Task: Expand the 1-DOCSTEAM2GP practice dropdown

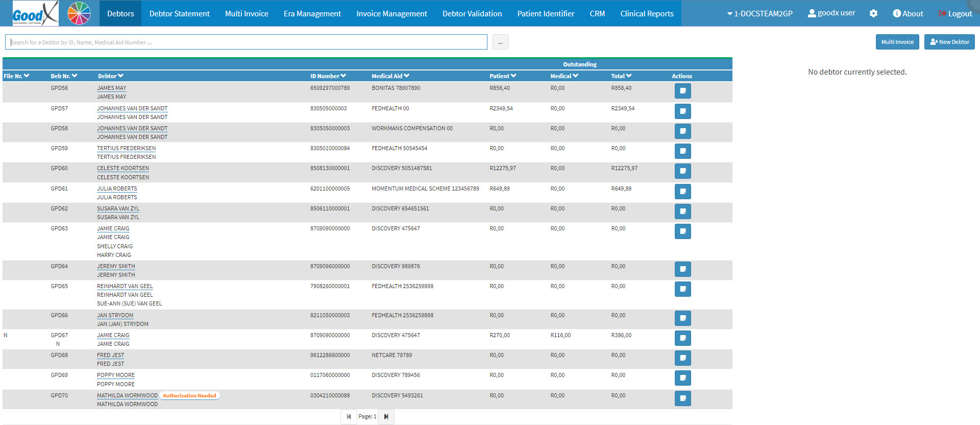Action: tap(759, 14)
